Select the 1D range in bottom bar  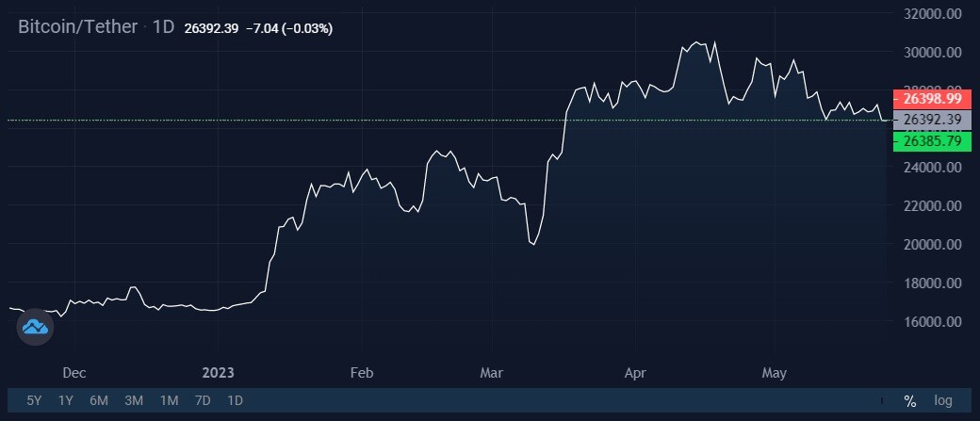pos(235,401)
